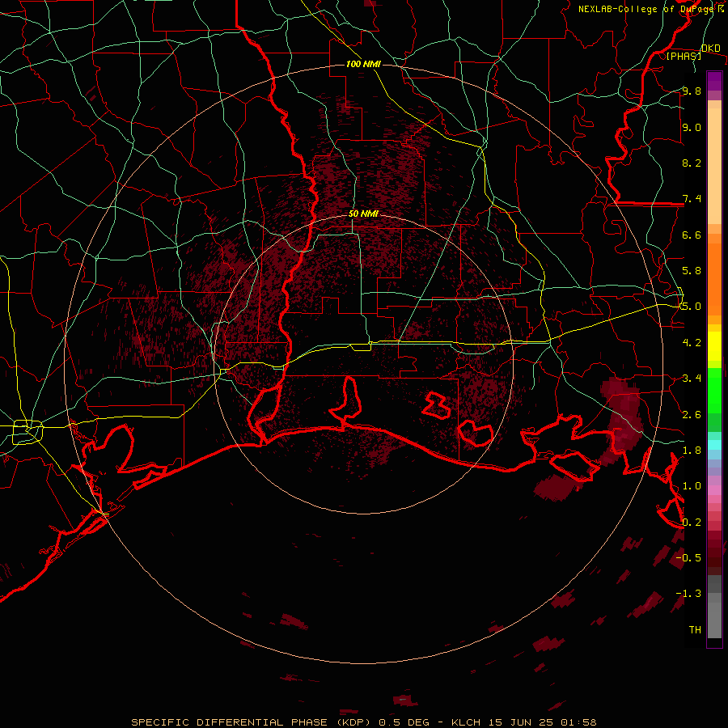Click the NEXLAB-College of DuPage label
Screen dimensions: 728x728
(645, 9)
